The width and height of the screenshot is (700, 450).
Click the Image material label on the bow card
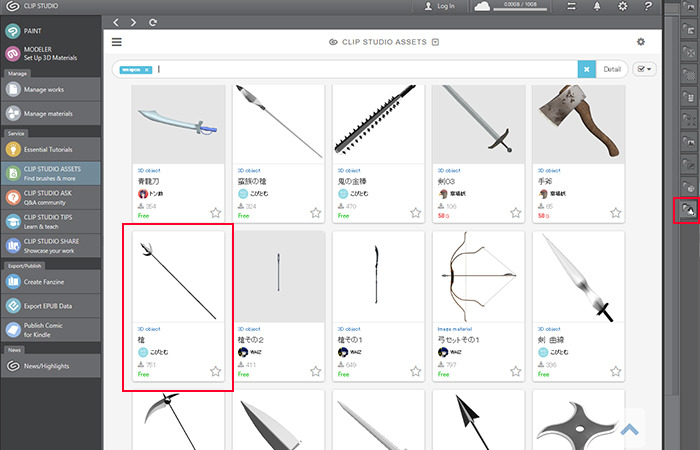click(454, 329)
